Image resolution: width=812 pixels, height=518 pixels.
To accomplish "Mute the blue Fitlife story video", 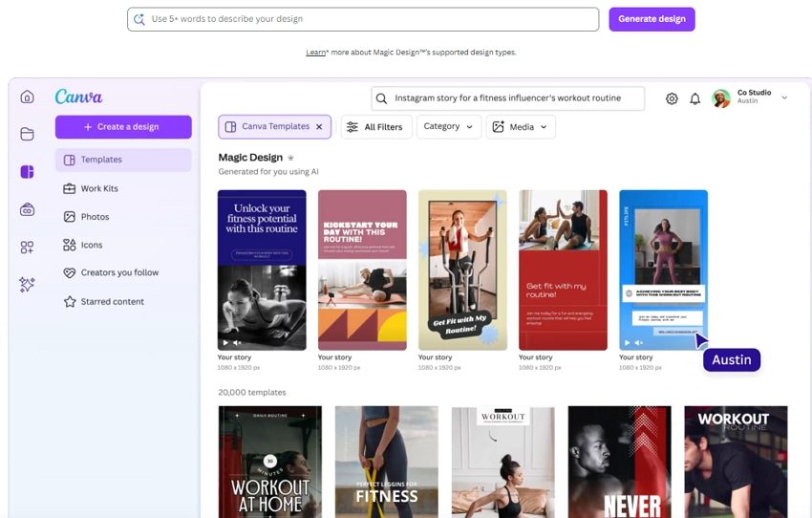I will (x=639, y=342).
